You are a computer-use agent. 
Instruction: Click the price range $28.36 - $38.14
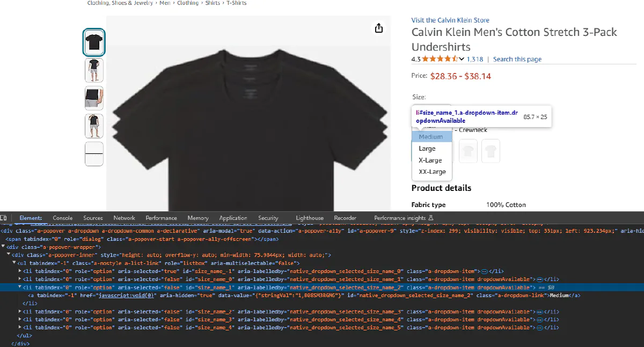[460, 76]
